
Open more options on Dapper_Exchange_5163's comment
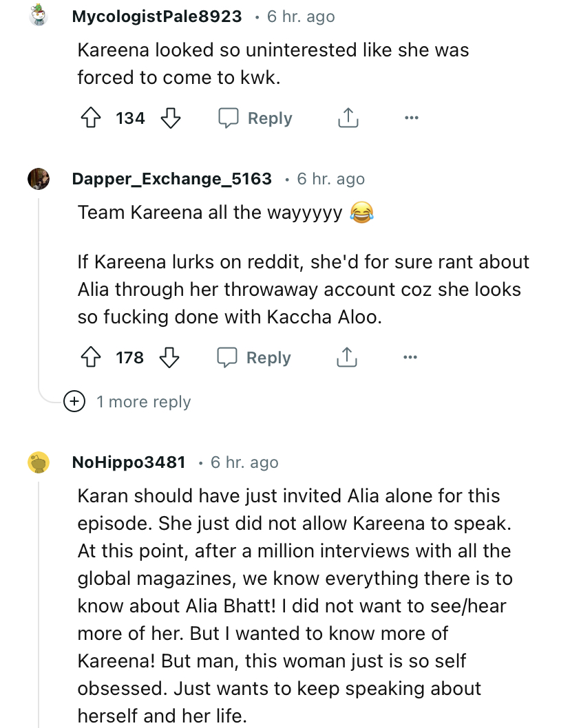[410, 358]
